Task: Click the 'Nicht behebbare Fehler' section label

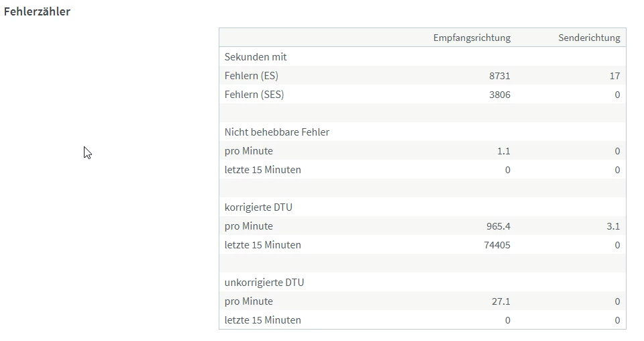Action: 277,132
